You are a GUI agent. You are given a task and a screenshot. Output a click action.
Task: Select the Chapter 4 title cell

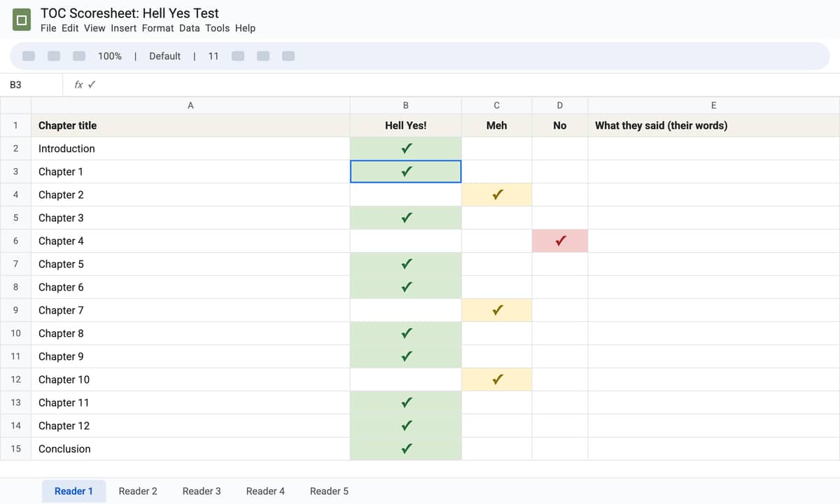coord(190,241)
